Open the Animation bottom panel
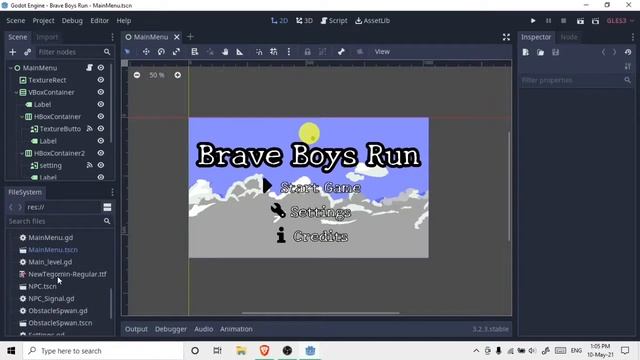The image size is (640, 360). [236, 329]
